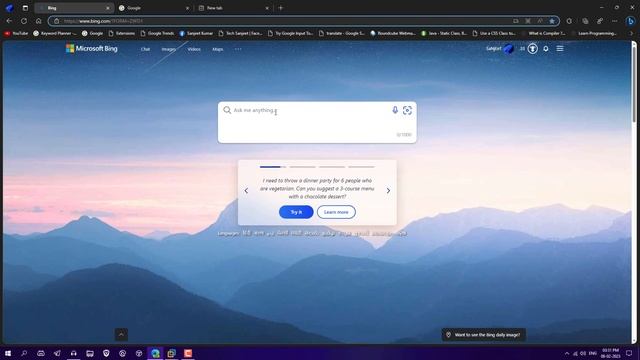Open the Bing hamburger settings menu
Viewport: 640px width, 360px height.
(560, 49)
